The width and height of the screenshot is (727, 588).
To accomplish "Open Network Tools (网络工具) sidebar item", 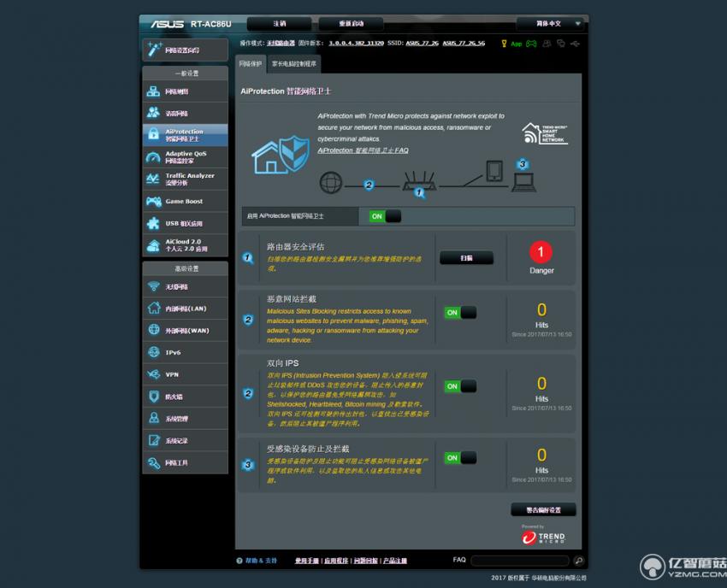I will click(185, 462).
